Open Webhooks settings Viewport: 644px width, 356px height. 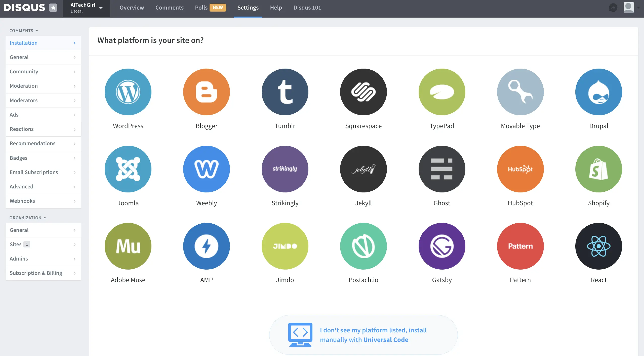tap(44, 201)
